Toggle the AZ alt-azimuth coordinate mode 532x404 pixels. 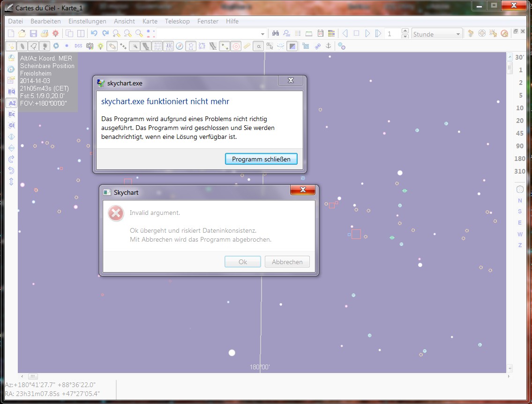coord(12,103)
